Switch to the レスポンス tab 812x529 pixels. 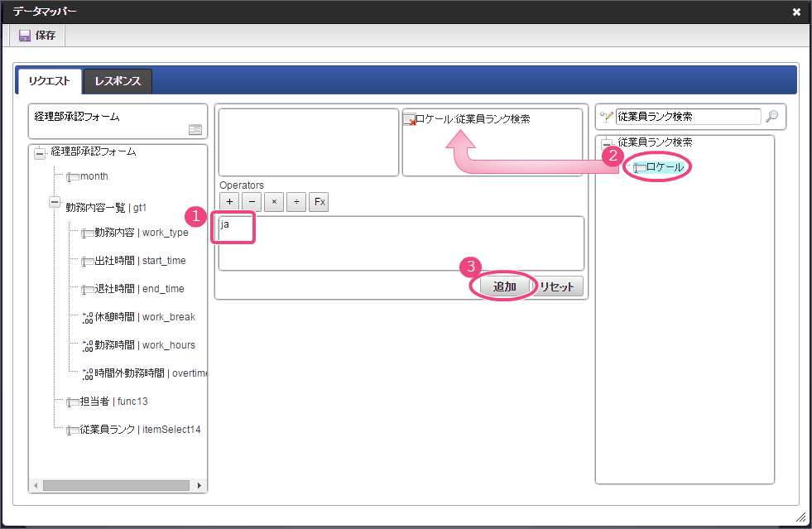[118, 81]
